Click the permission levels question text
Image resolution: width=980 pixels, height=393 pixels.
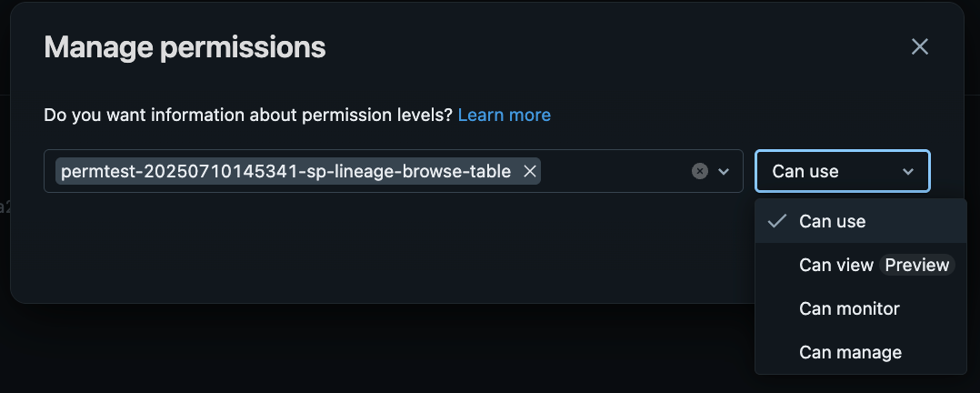247,116
